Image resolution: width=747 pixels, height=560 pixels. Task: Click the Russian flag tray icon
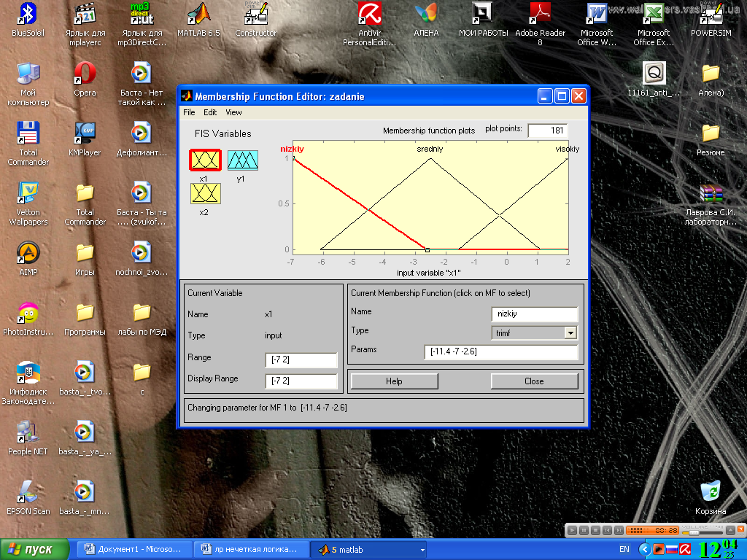(x=672, y=550)
